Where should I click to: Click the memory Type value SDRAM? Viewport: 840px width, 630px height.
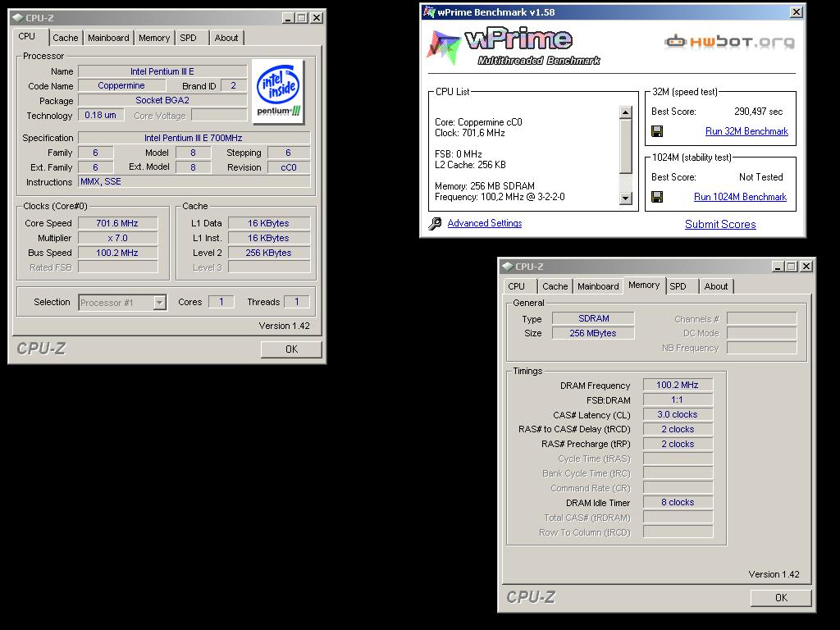594,318
